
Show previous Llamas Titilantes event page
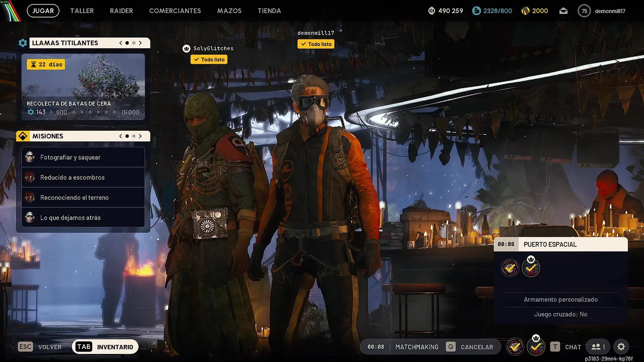coord(121,43)
